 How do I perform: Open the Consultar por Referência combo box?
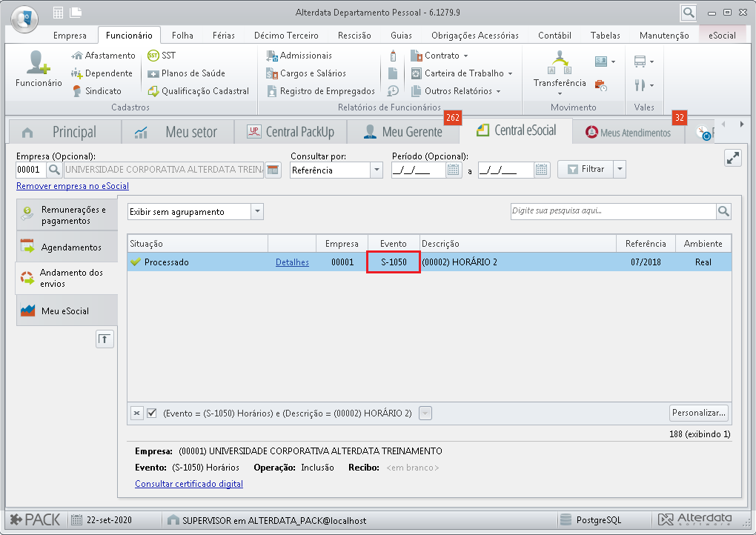336,170
